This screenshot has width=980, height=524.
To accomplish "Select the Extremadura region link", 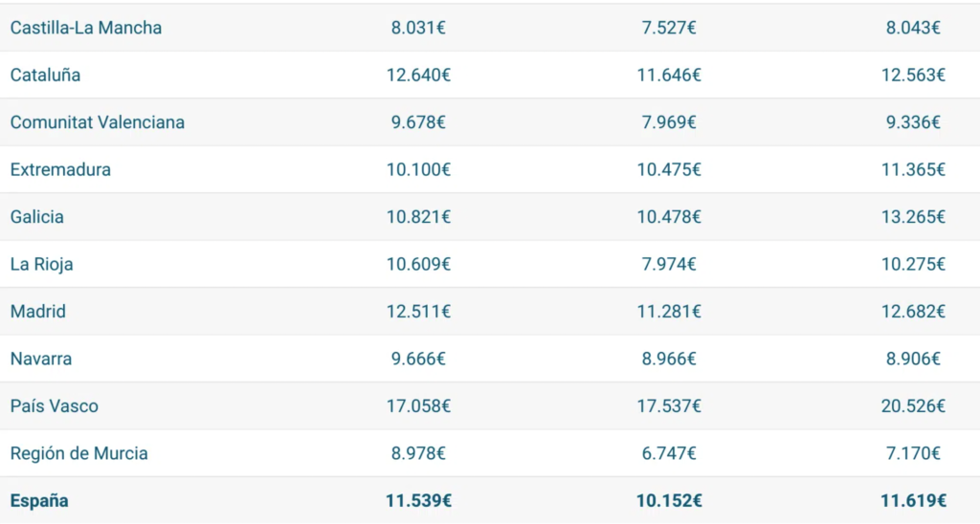I will click(60, 169).
